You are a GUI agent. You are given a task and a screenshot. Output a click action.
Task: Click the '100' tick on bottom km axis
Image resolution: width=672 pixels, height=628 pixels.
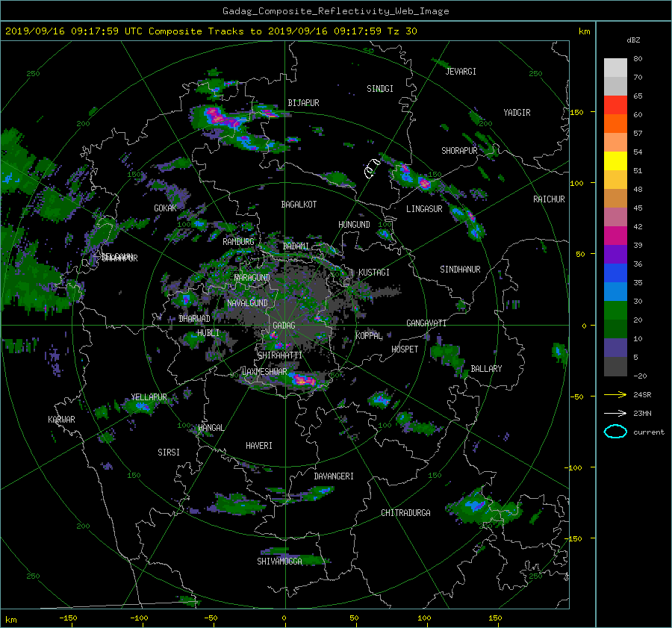click(x=424, y=618)
